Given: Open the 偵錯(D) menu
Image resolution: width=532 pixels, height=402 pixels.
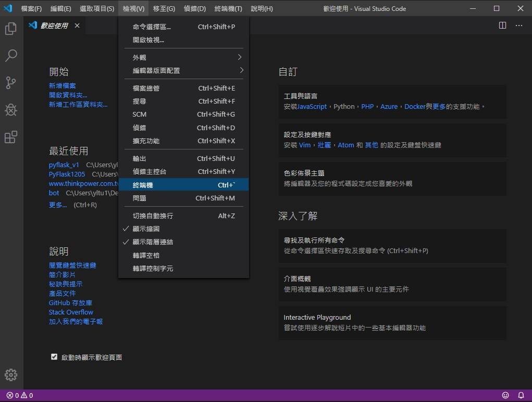Looking at the screenshot, I should 195,8.
